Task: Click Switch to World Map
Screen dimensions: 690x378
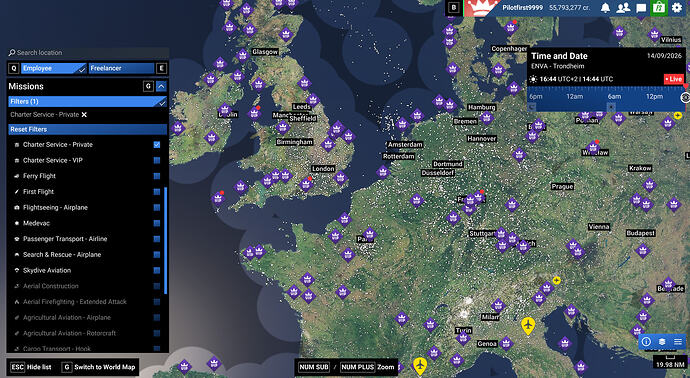Action: pyautogui.click(x=99, y=367)
